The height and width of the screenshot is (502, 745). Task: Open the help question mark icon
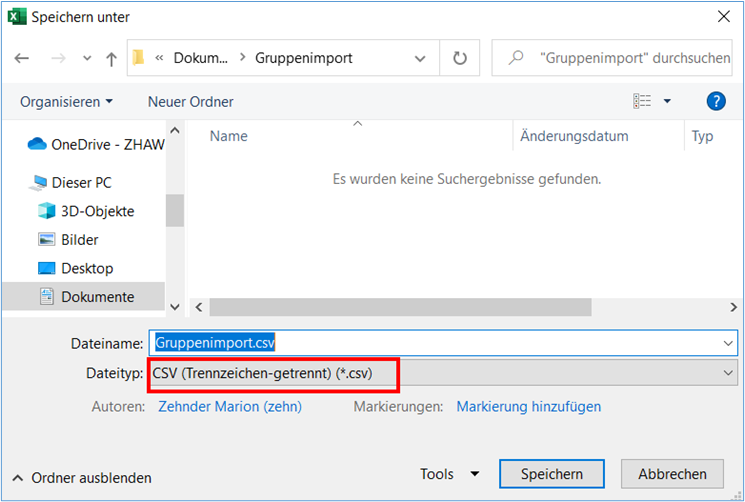point(715,101)
